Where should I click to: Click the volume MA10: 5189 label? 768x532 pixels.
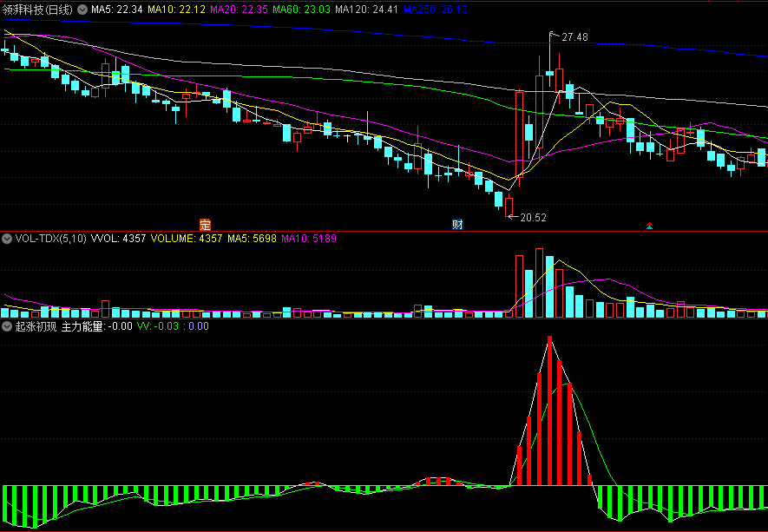coord(309,239)
